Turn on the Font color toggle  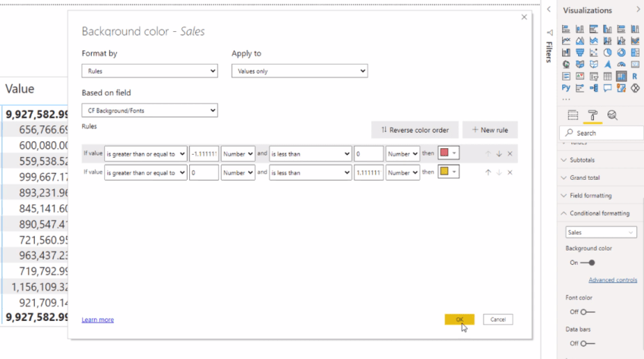pos(588,312)
